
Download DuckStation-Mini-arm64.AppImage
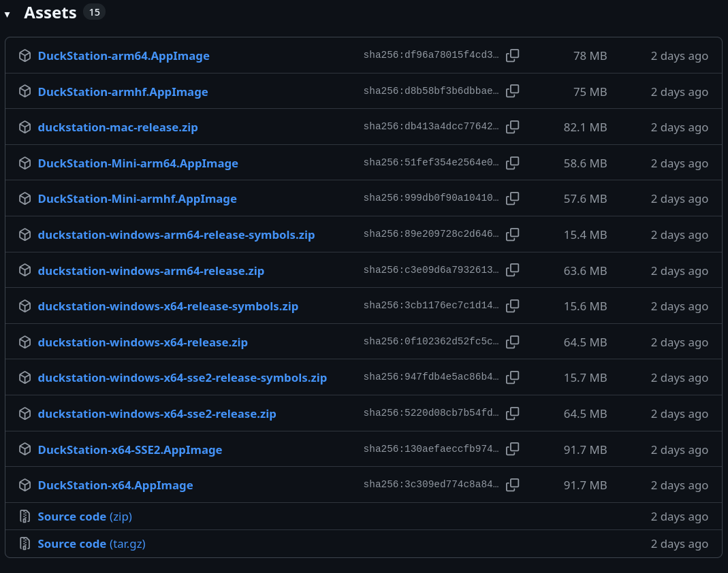[138, 163]
